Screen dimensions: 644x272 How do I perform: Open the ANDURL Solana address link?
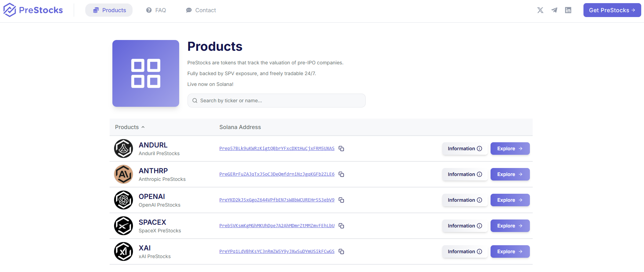click(x=277, y=149)
